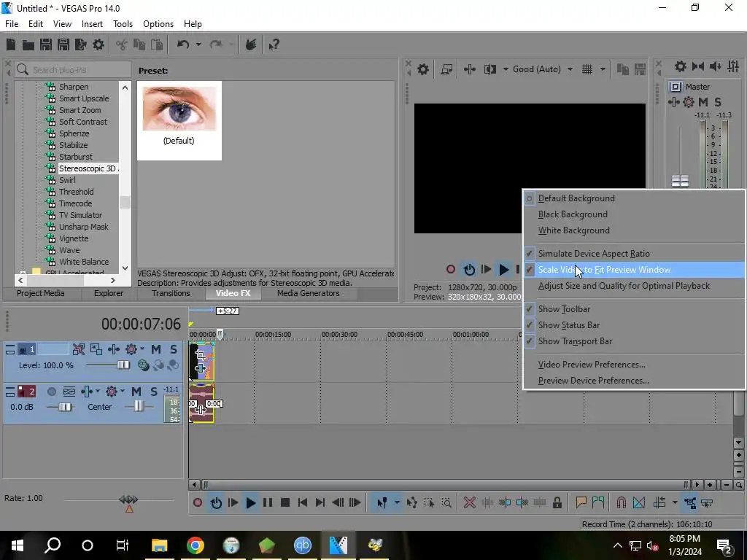The width and height of the screenshot is (747, 560).
Task: Toggle Loop Playback in timeline transport
Action: coord(216,503)
